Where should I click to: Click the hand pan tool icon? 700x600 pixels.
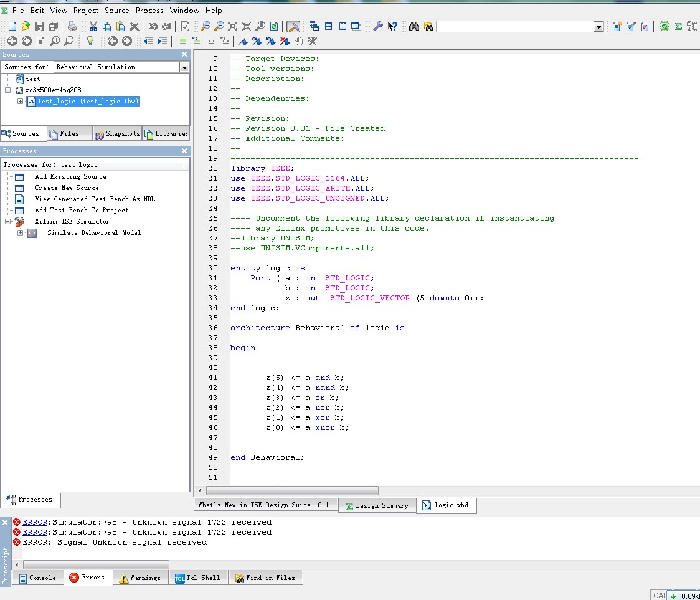pyautogui.click(x=299, y=41)
